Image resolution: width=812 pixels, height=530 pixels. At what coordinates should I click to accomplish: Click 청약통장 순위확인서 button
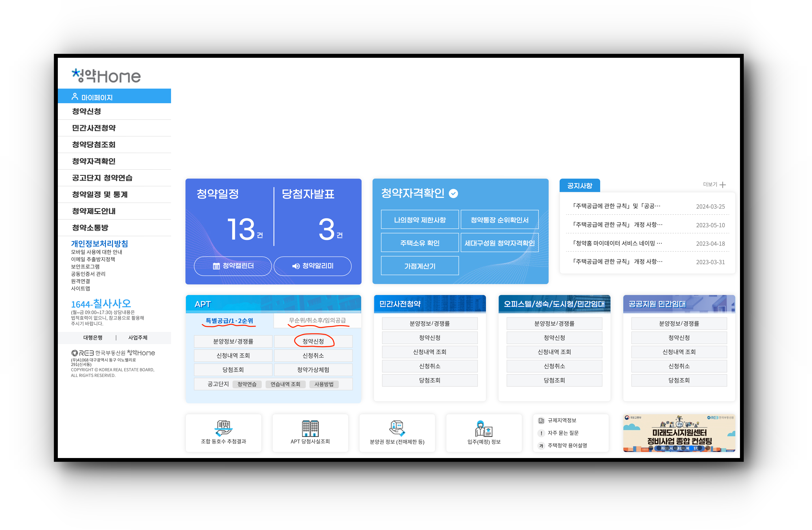pos(500,220)
